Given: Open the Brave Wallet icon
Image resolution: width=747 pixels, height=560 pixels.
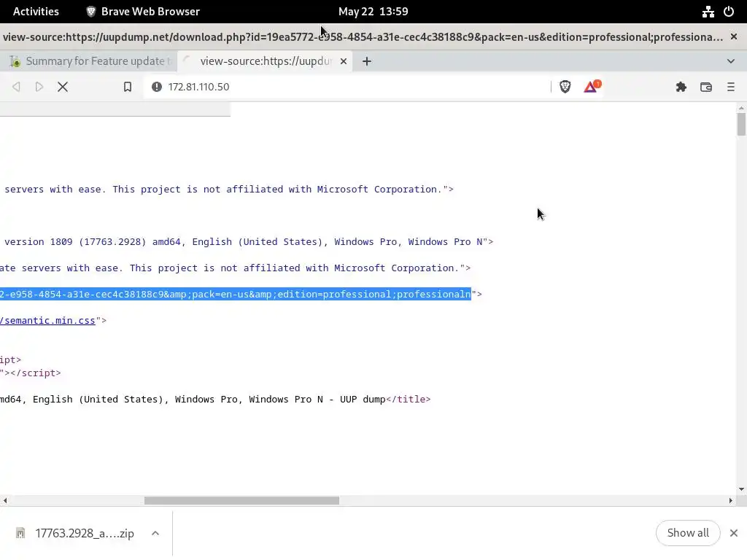Looking at the screenshot, I should pos(706,87).
